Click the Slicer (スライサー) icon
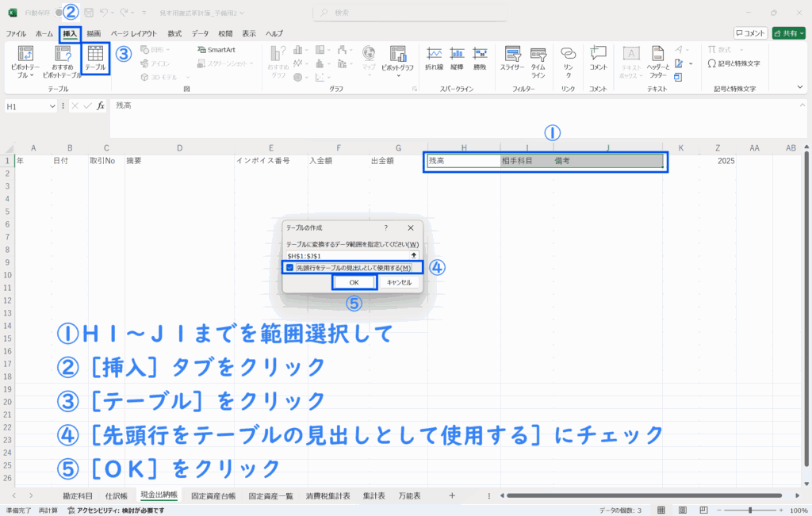Screen dimensions: 812x516 [x=513, y=53]
